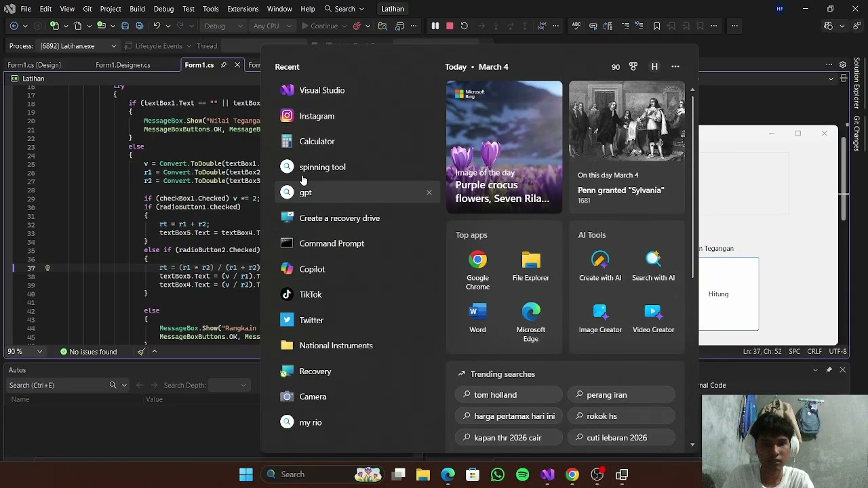Viewport: 868px width, 488px height.
Task: Open Search with AI tool
Action: pyautogui.click(x=653, y=266)
